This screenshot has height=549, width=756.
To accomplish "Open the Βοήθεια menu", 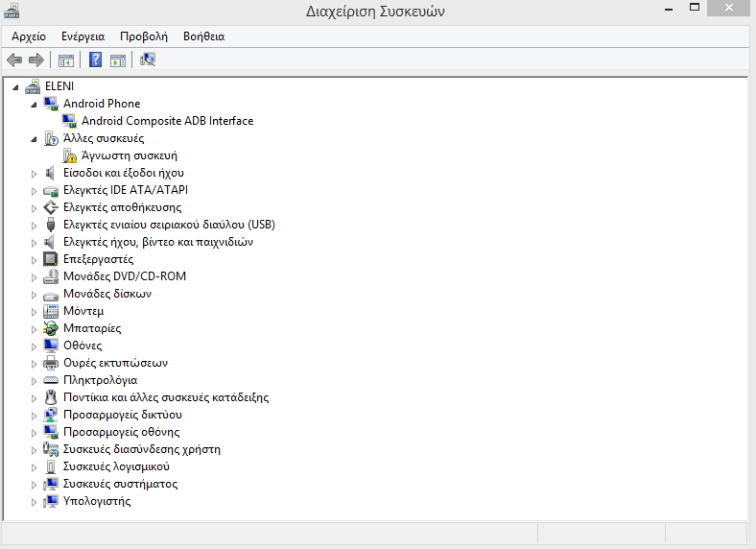I will coord(202,36).
